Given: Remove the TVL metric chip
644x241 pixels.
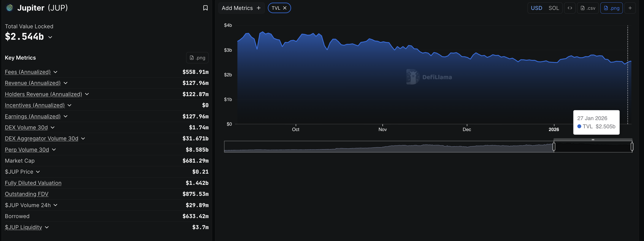Looking at the screenshot, I should pyautogui.click(x=284, y=8).
